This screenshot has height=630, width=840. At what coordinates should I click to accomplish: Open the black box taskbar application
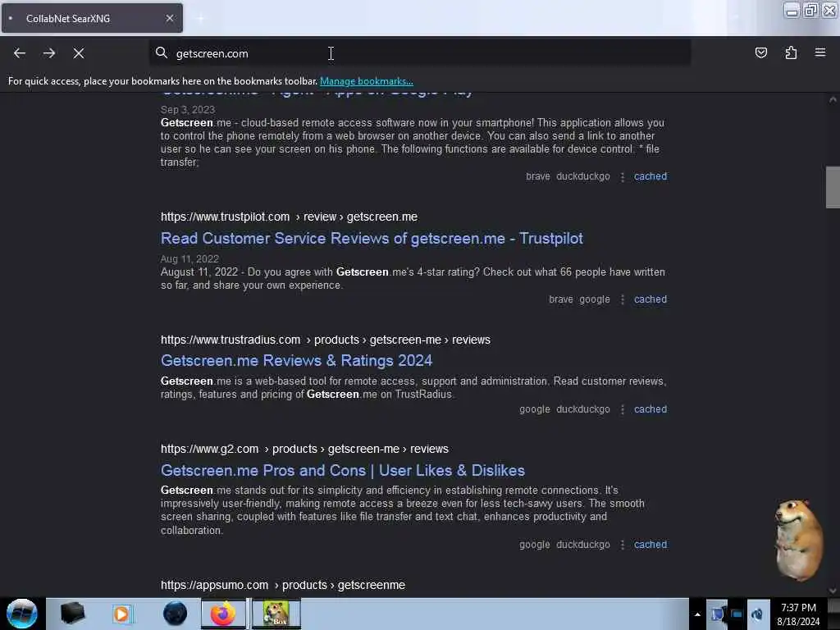73,614
